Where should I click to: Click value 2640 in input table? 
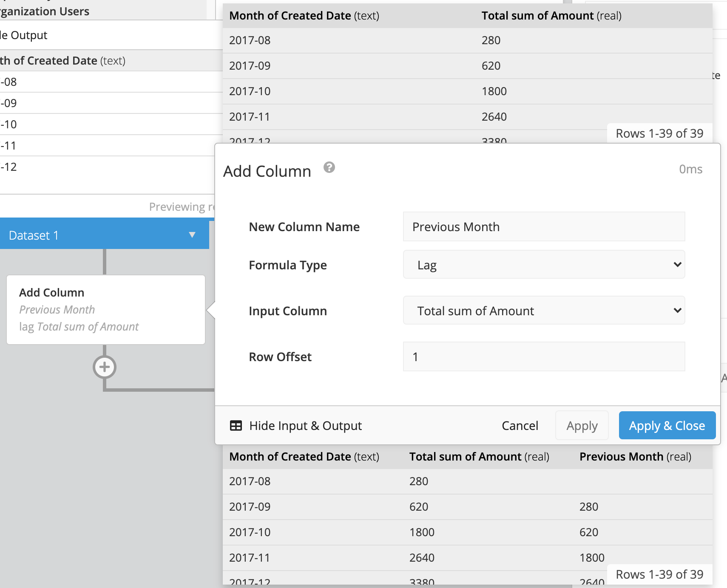point(494,117)
